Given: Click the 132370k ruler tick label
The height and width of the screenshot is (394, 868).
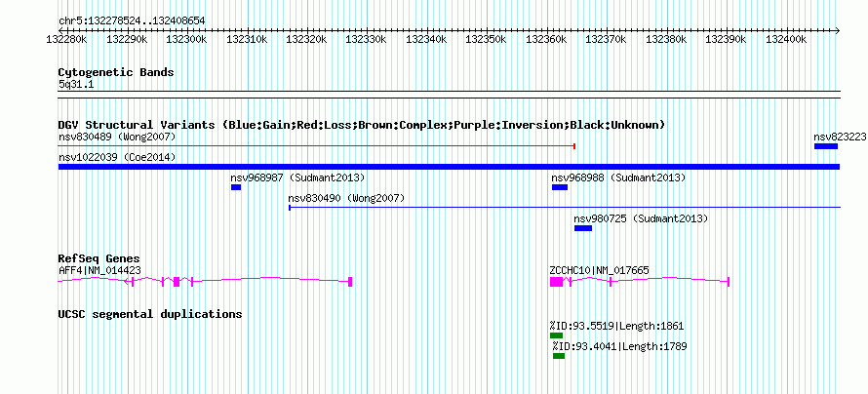Looking at the screenshot, I should tap(606, 40).
